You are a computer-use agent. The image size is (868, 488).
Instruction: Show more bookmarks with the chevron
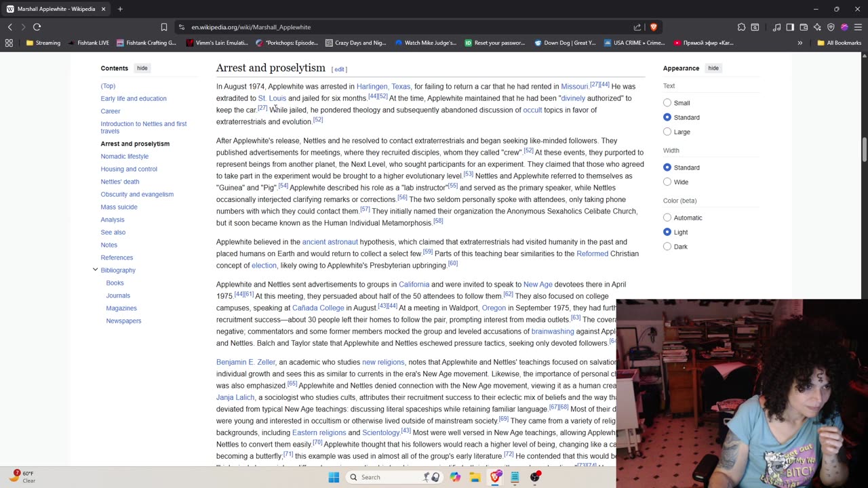[x=800, y=43]
